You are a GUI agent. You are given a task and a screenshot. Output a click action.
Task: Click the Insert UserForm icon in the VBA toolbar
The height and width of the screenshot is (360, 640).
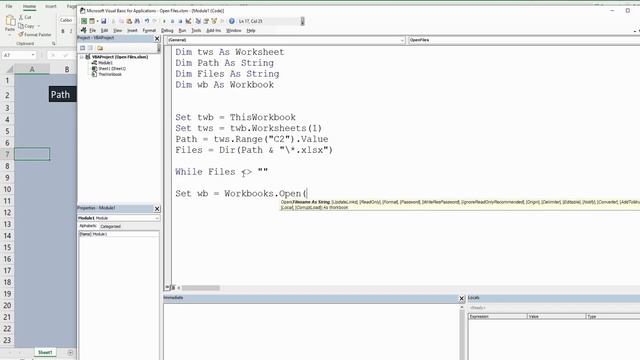[92, 21]
